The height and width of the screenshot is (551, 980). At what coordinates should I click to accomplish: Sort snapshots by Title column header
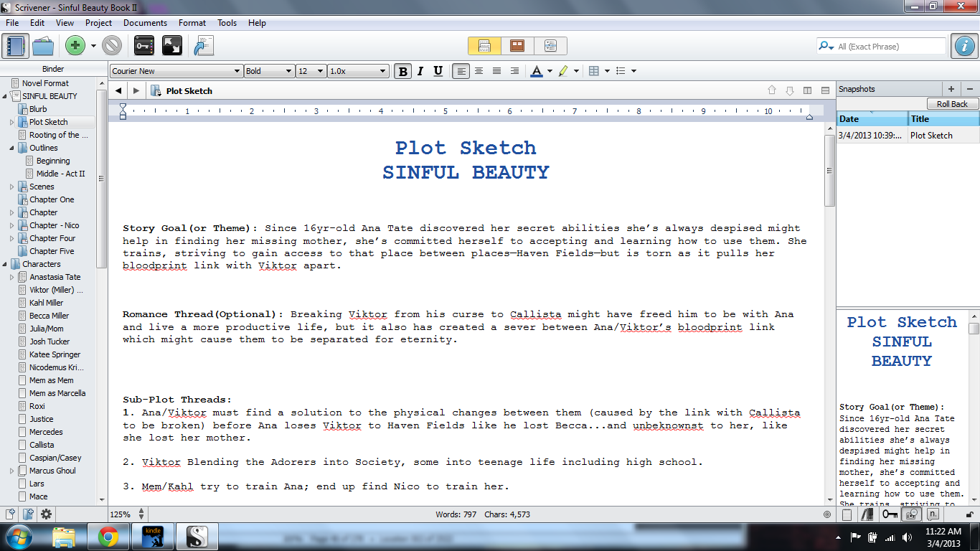click(944, 119)
